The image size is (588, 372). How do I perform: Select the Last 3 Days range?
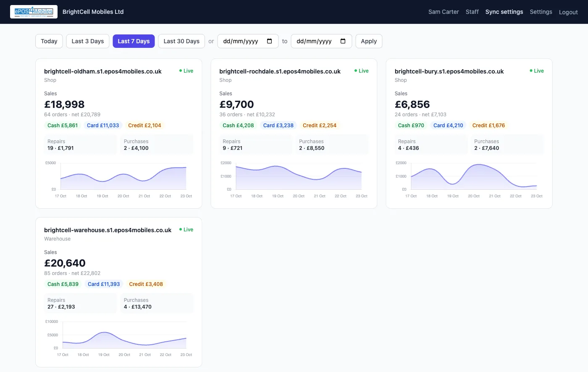[x=88, y=41]
